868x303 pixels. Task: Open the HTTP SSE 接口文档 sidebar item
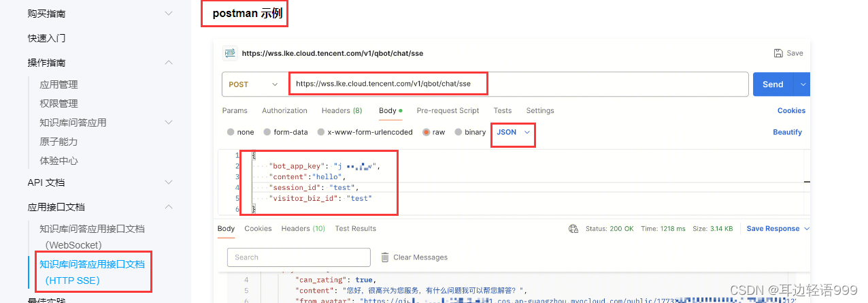[x=92, y=272]
